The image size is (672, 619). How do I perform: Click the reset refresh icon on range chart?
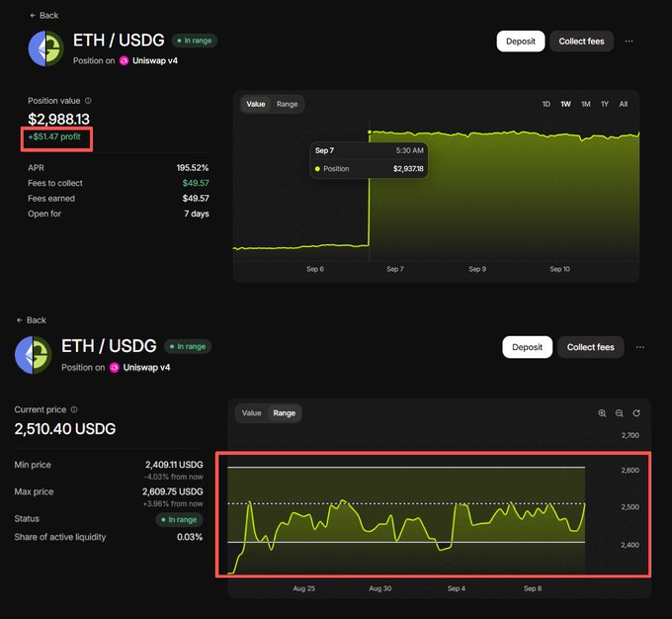tap(636, 413)
